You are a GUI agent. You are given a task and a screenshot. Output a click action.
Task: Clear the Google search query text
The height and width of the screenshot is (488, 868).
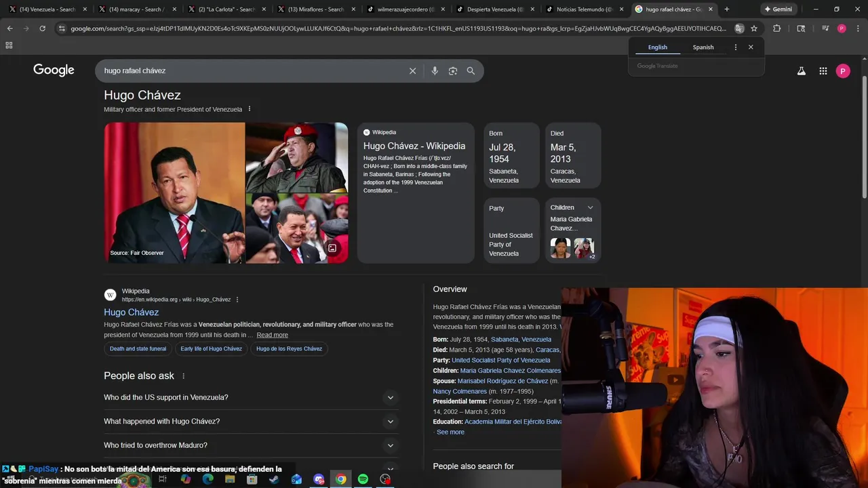(x=412, y=70)
